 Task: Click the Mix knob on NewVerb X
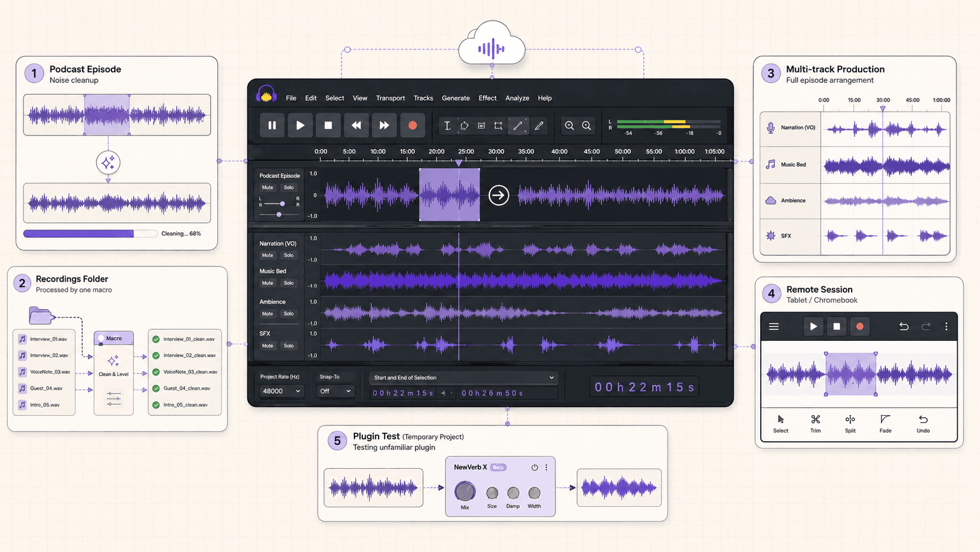(x=465, y=492)
